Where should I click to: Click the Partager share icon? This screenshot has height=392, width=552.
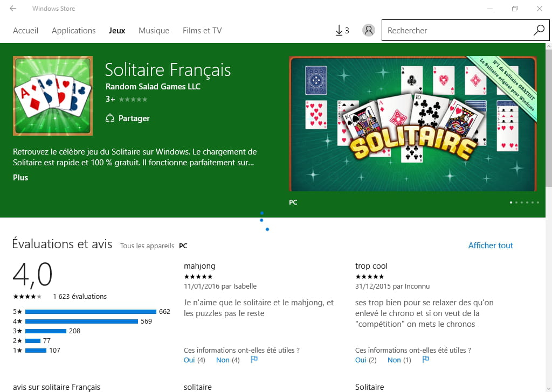[x=110, y=118]
